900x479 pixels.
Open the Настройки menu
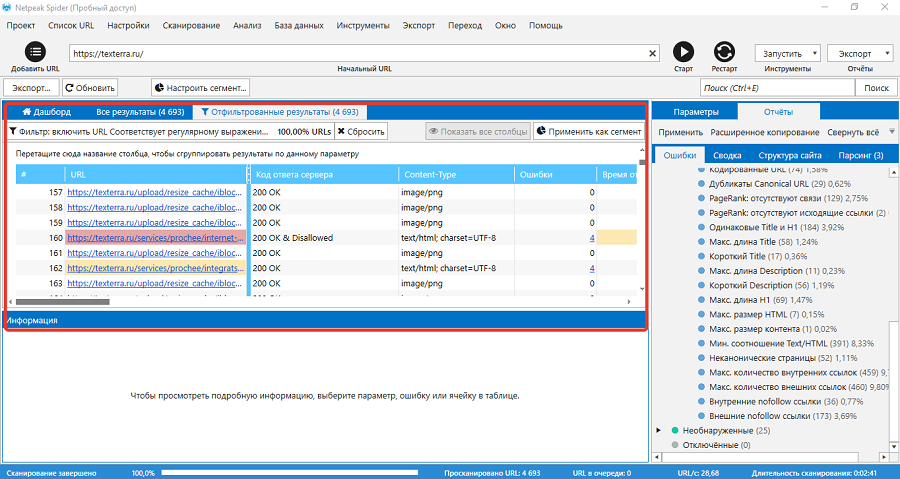pos(128,25)
